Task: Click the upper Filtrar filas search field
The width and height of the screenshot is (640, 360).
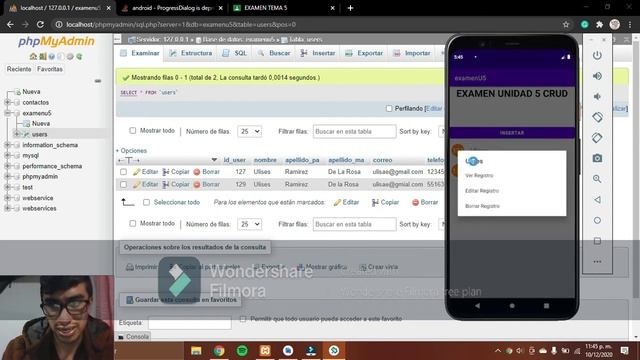Action: 354,131
